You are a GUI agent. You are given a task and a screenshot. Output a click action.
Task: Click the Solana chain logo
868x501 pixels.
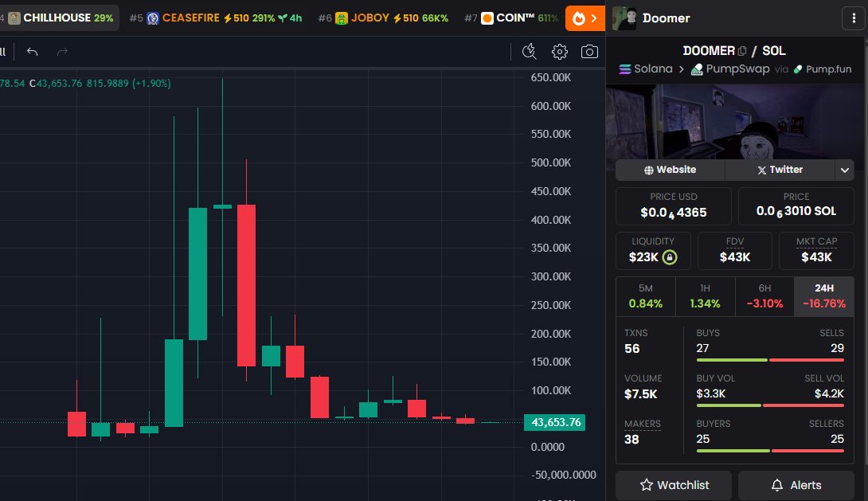coord(625,69)
